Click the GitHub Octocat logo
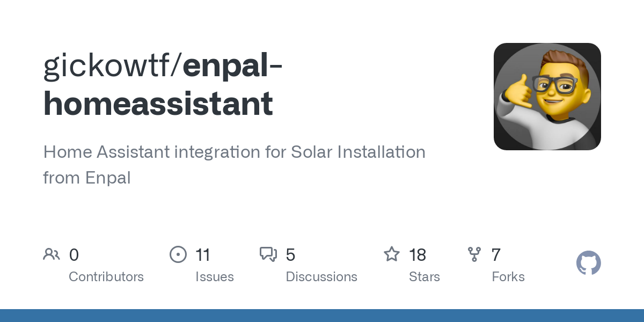Viewport: 644px width, 322px height. pos(589,263)
